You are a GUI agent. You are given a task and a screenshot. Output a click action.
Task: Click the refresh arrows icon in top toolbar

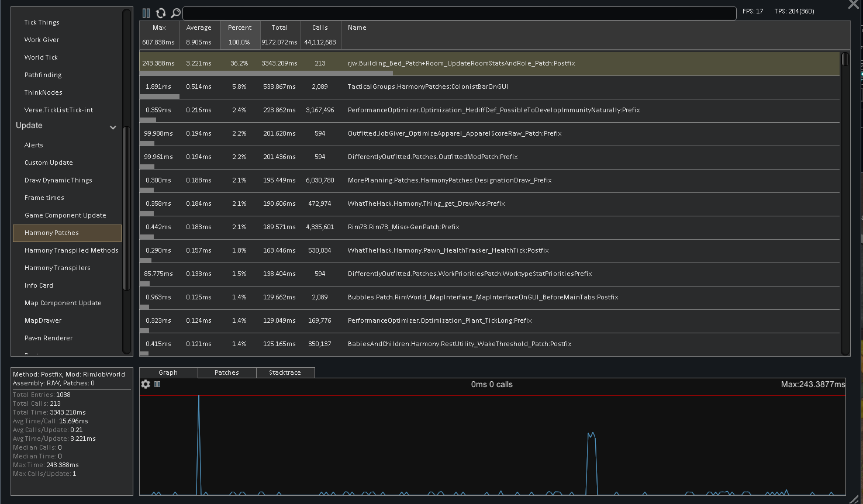161,13
